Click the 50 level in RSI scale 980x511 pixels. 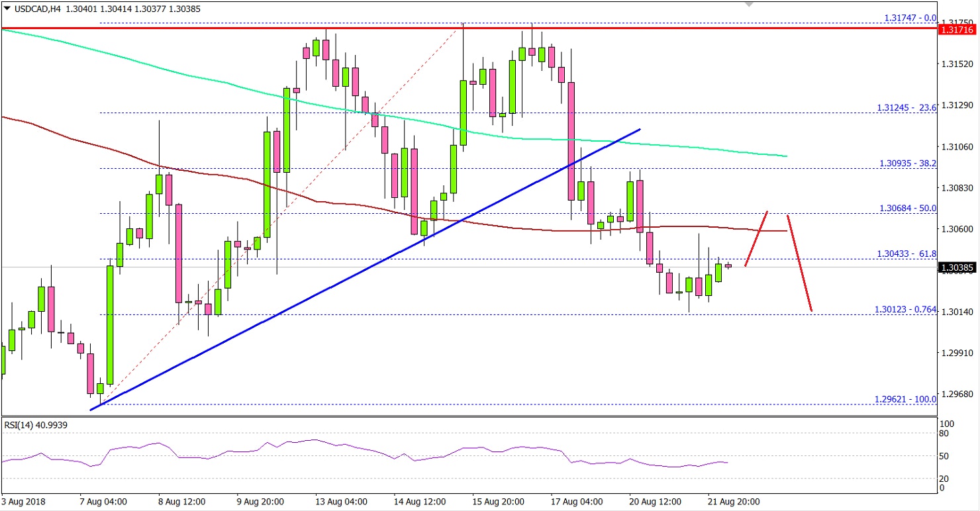pyautogui.click(x=943, y=457)
